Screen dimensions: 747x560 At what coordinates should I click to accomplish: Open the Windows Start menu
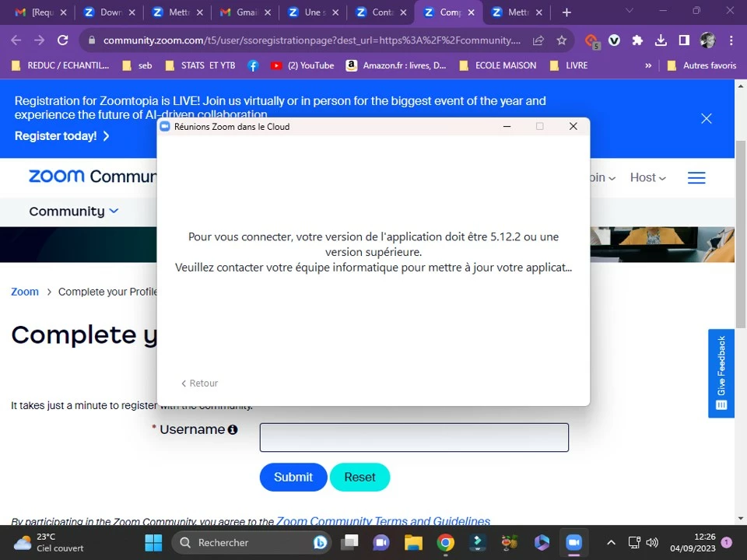click(153, 542)
